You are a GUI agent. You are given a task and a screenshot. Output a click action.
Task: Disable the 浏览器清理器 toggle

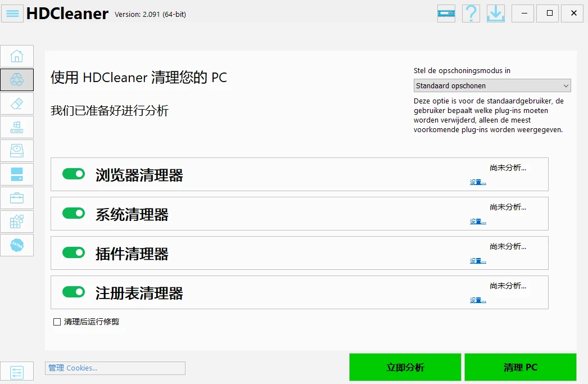[73, 174]
